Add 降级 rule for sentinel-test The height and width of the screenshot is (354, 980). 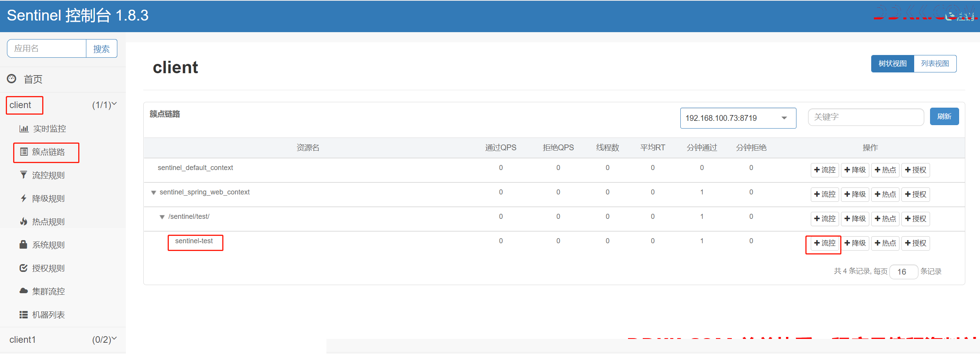click(855, 243)
